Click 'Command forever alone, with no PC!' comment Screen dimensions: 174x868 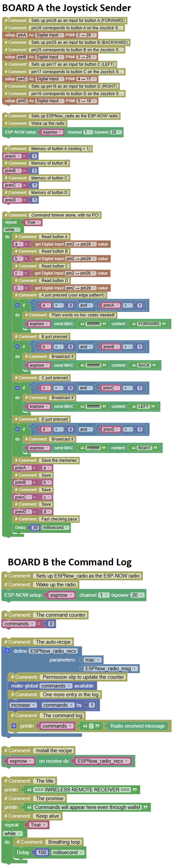(65, 215)
